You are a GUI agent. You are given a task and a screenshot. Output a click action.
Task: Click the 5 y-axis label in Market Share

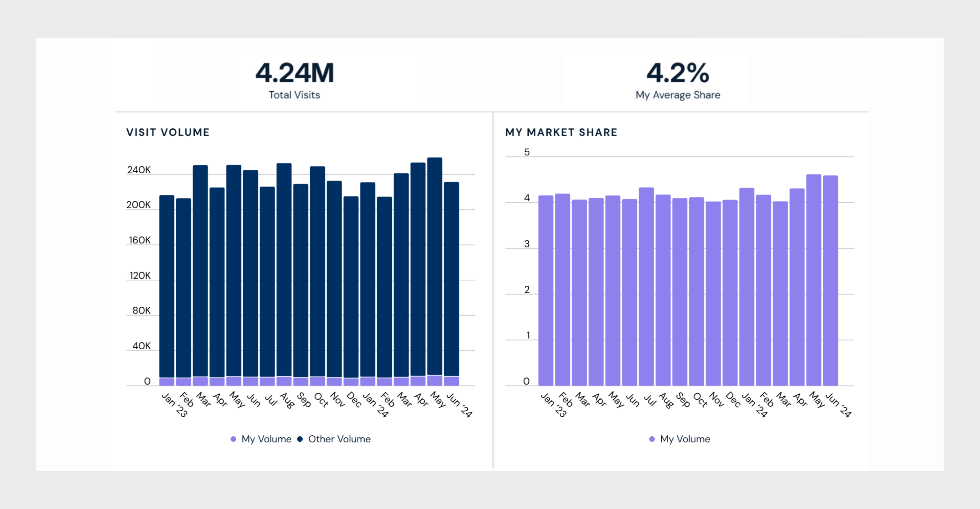pyautogui.click(x=527, y=152)
